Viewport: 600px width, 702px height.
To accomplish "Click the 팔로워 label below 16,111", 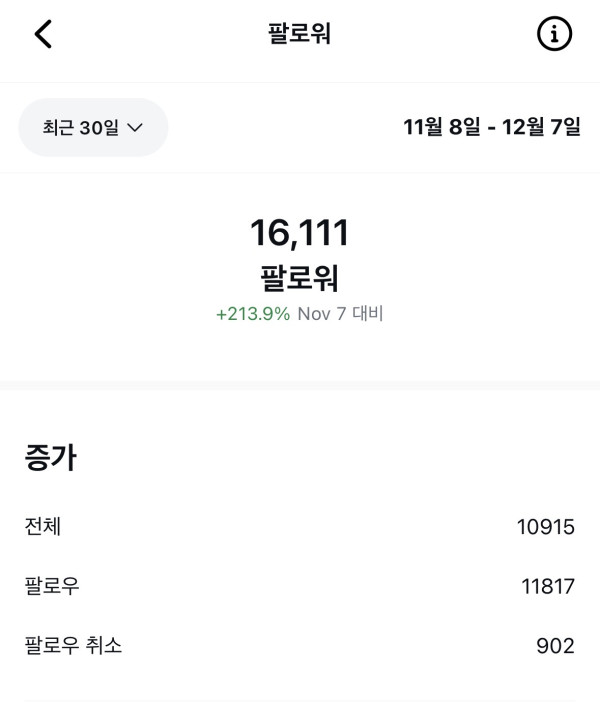I will point(299,276).
